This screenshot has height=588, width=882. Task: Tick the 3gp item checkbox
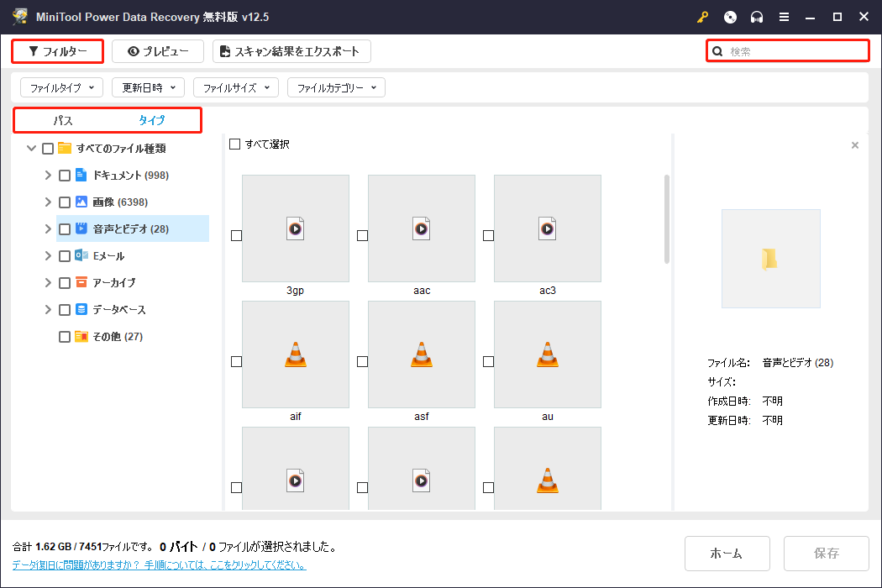click(236, 235)
